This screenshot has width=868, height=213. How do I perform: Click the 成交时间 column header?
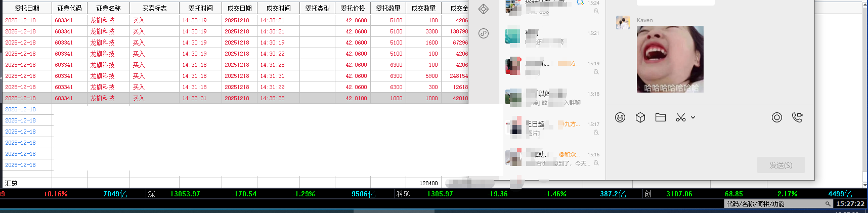[278, 8]
